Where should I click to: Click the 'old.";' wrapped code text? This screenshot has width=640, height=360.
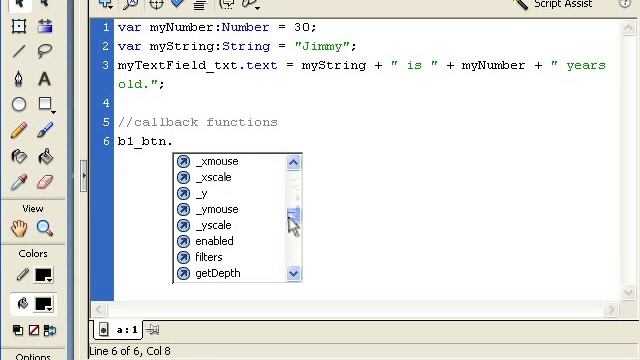(141, 84)
